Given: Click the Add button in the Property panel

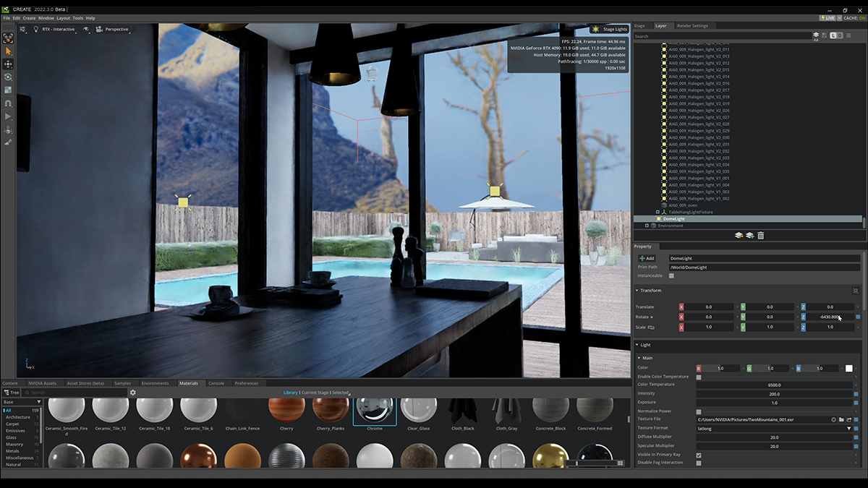Looking at the screenshot, I should tap(647, 257).
